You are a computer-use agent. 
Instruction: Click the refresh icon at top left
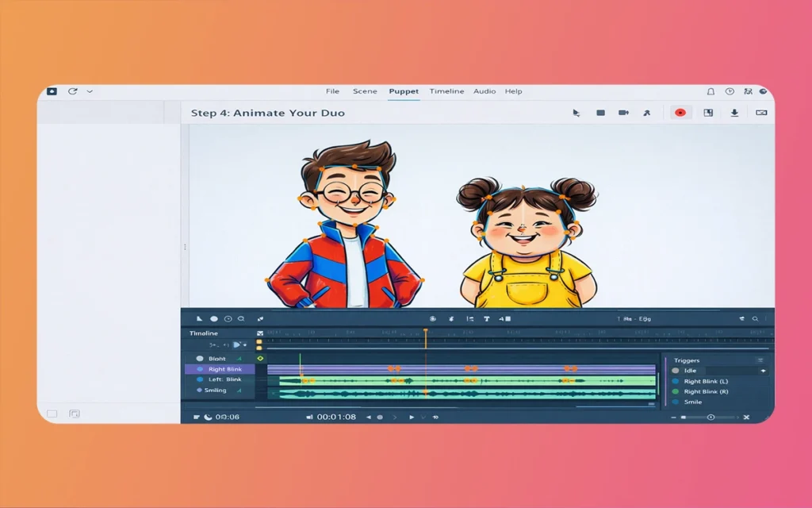pyautogui.click(x=72, y=91)
